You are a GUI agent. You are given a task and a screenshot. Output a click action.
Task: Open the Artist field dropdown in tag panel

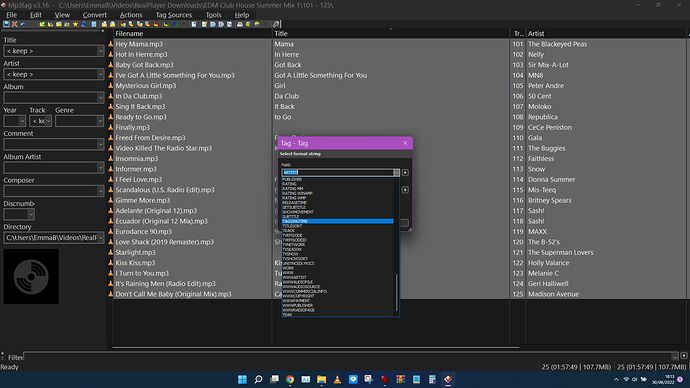100,74
